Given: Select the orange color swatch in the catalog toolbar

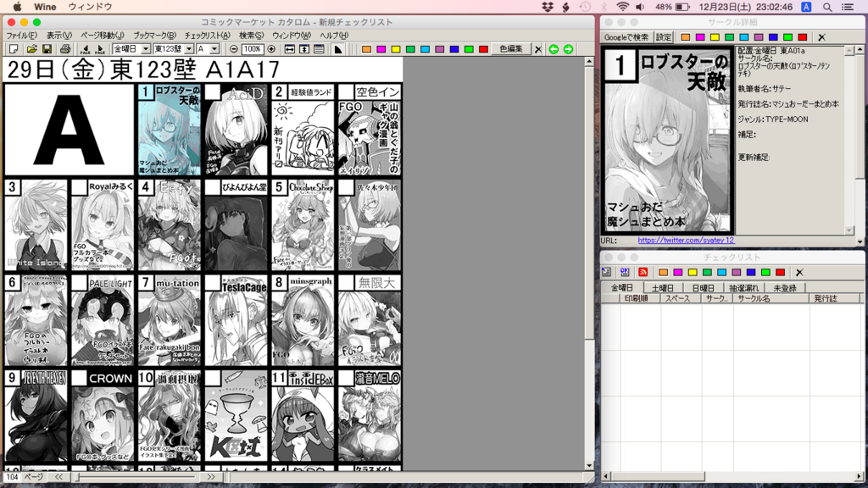Looking at the screenshot, I should point(366,49).
